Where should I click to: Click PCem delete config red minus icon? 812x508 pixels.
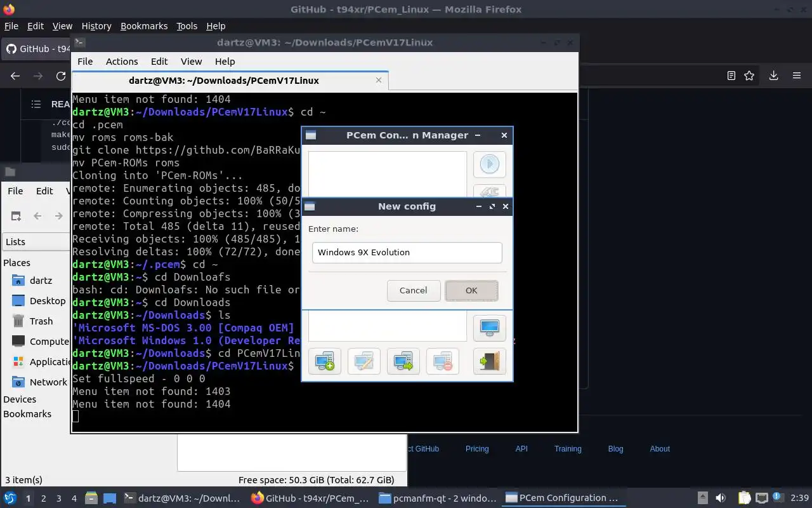click(x=443, y=361)
